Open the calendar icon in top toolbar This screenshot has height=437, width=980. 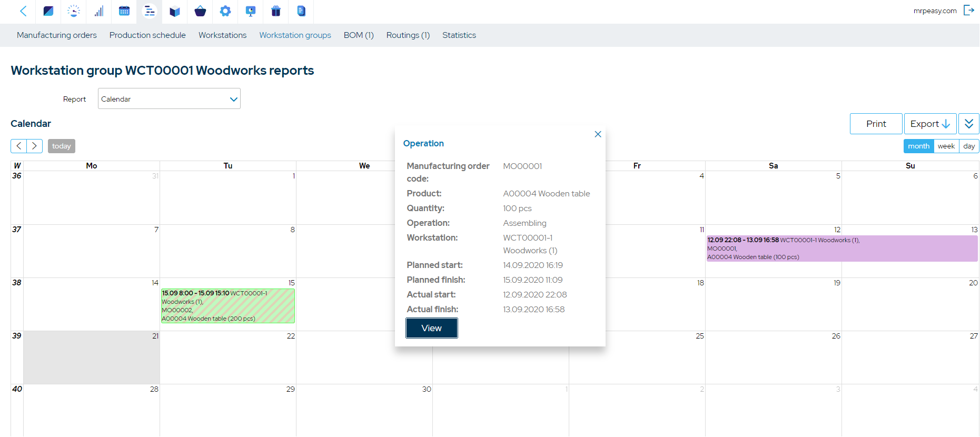coord(124,11)
